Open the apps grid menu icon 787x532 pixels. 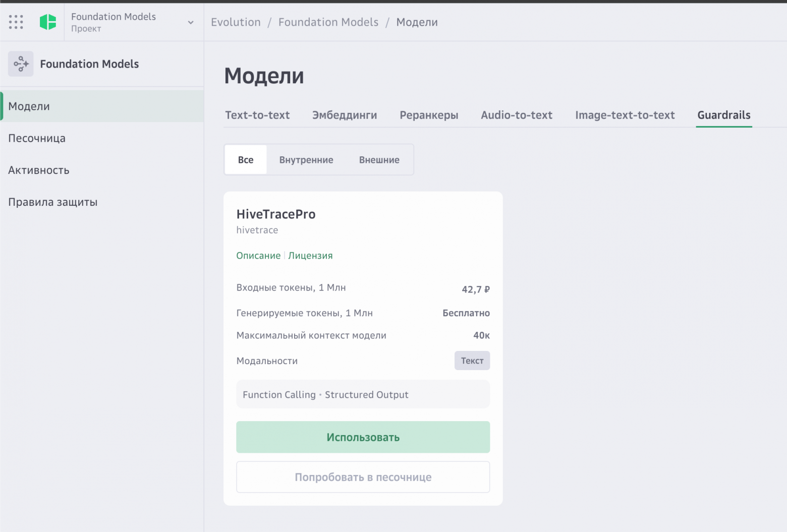point(16,22)
